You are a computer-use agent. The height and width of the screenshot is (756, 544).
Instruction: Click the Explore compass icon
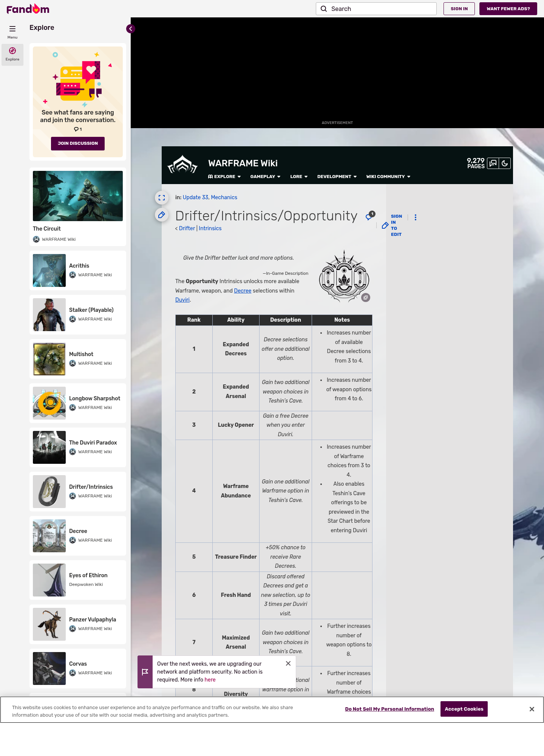(12, 51)
